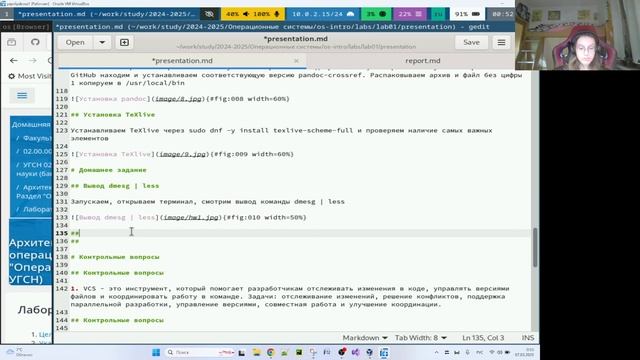Switch to the *presentation.md tab
This screenshot has height=360, width=640.
click(182, 61)
